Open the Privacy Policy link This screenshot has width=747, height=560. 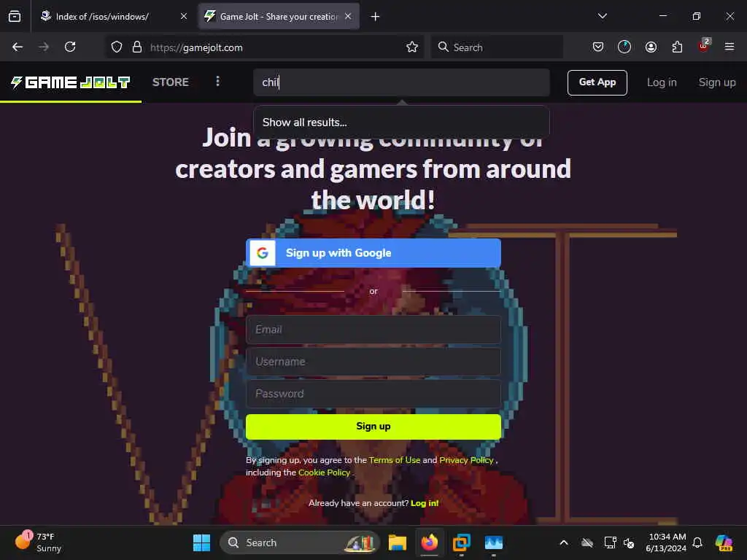(466, 460)
